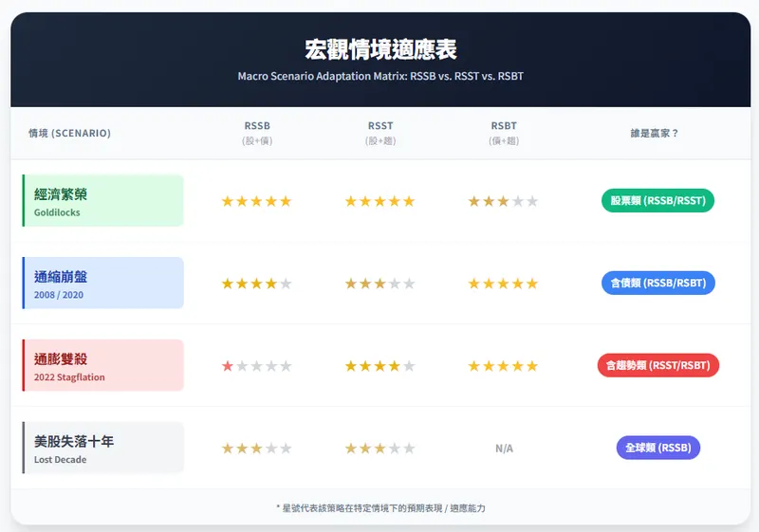759x532 pixels.
Task: Click the 宏觀情境適應表 title
Action: [x=380, y=49]
